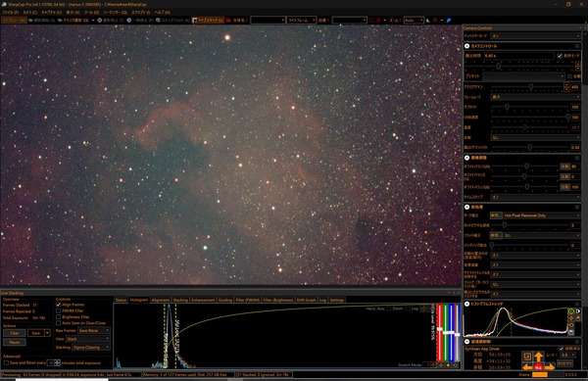This screenshot has height=381, width=588.
Task: Open the Raw Frames Save None dropdown
Action: click(x=94, y=330)
